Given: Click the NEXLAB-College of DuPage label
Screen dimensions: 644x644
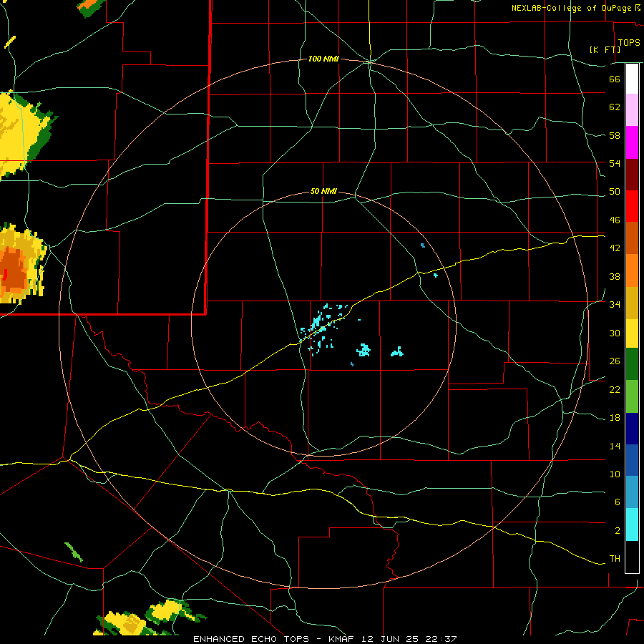Looking at the screenshot, I should point(572,8).
